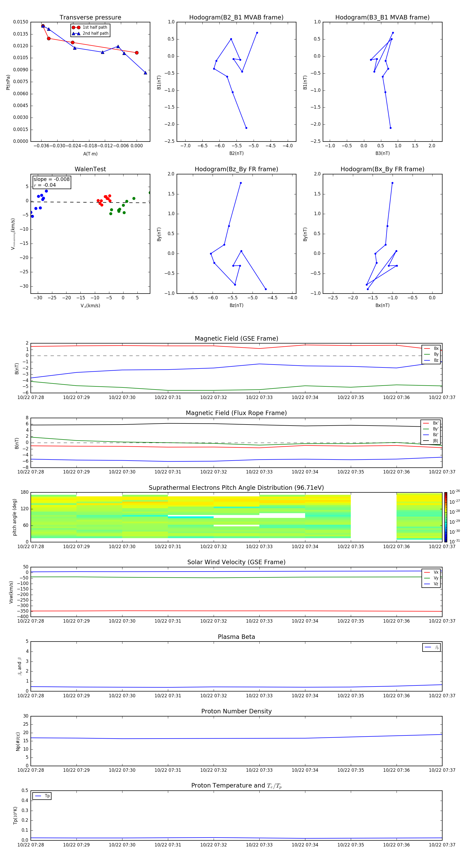
Task: Click the 'pitch angle (deg)' axis label
Action: tap(14, 517)
